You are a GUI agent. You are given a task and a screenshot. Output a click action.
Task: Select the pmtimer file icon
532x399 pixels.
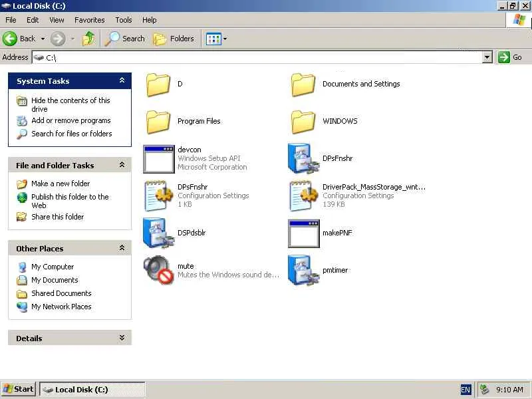click(304, 271)
